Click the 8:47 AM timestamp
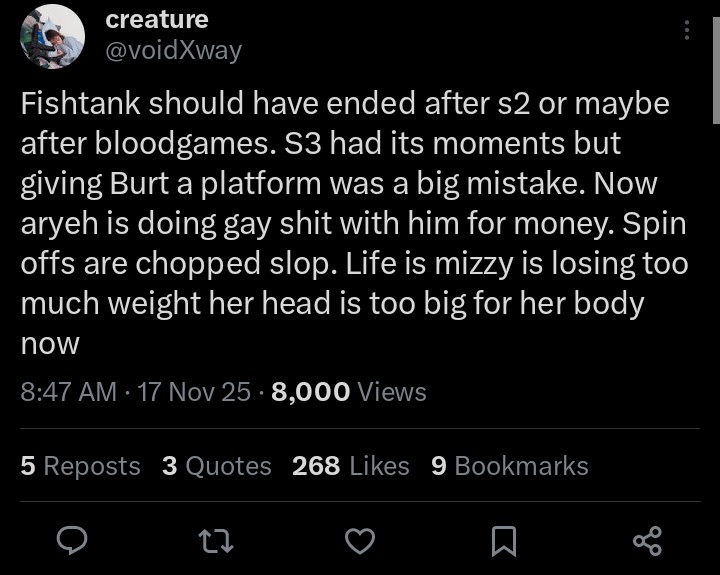The height and width of the screenshot is (575, 720). pos(68,392)
